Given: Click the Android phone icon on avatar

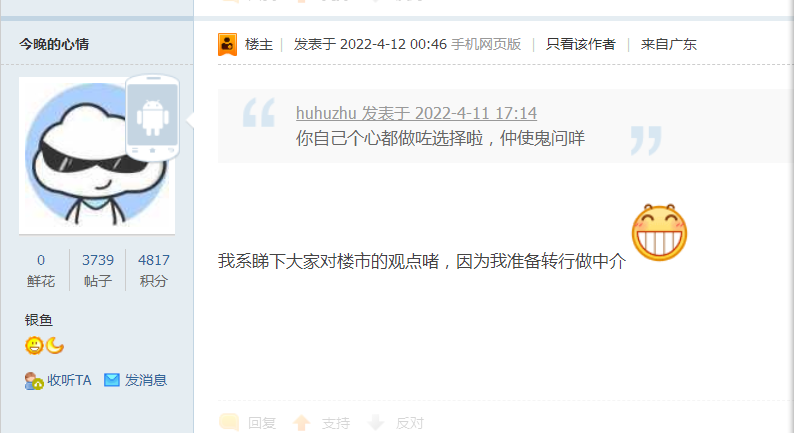Looking at the screenshot, I should tap(152, 118).
